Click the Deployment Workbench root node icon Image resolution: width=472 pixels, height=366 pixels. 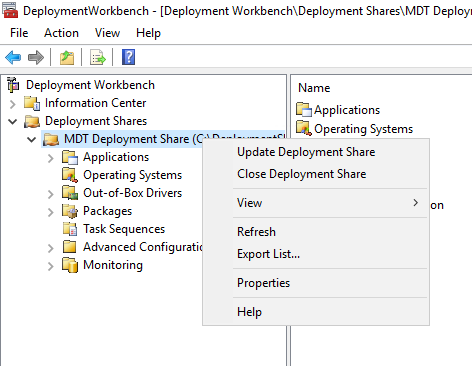[x=13, y=85]
